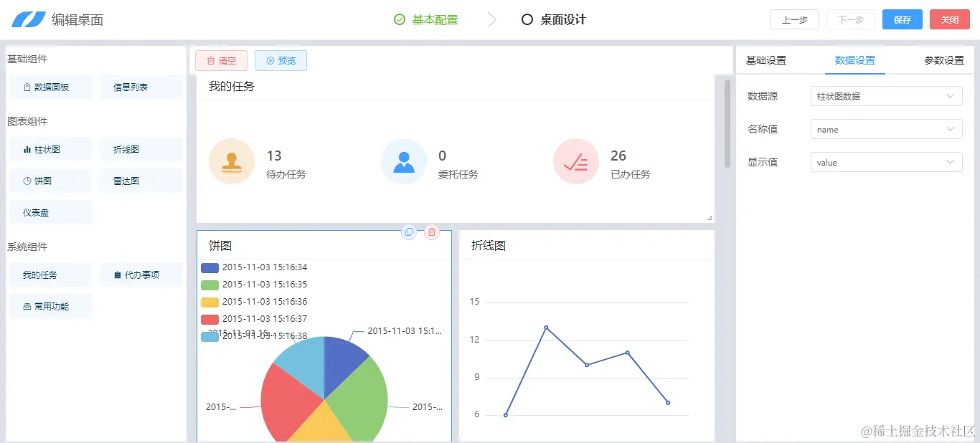Click the 保存 save button
The height and width of the screenshot is (443, 980).
tap(902, 19)
